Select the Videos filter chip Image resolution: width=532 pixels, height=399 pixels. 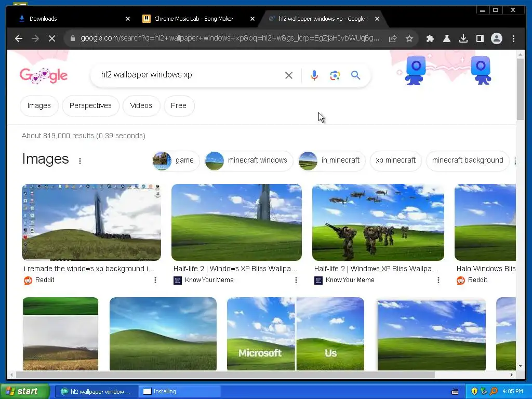141,106
